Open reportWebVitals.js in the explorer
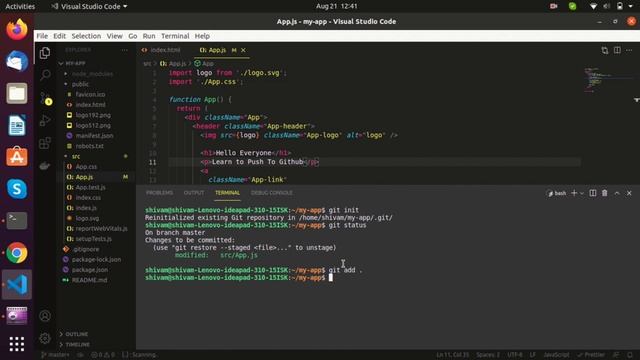640x360 pixels. [x=101, y=229]
